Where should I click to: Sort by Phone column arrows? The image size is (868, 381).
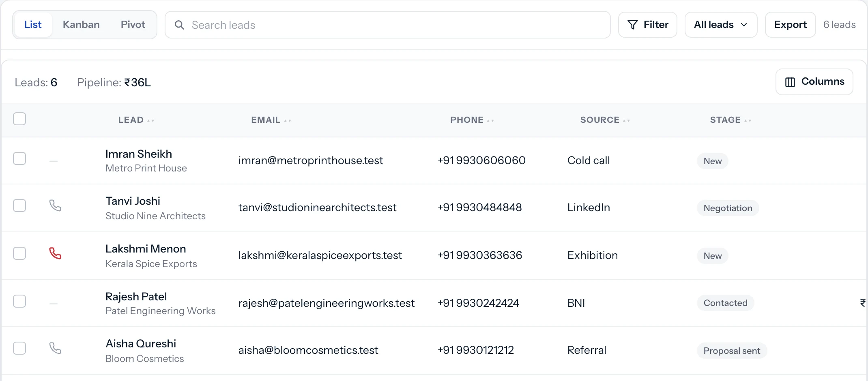pos(490,120)
